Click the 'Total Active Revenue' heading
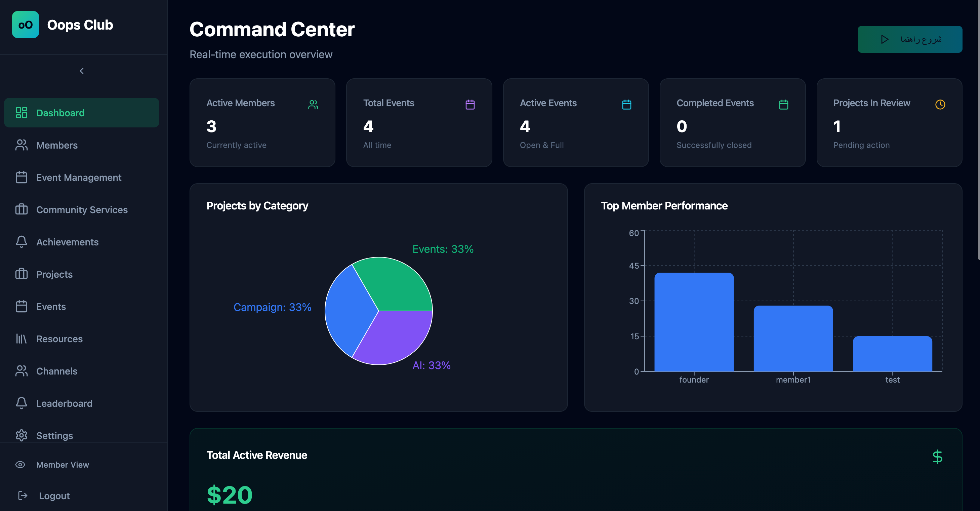Viewport: 980px width, 511px height. pos(257,455)
